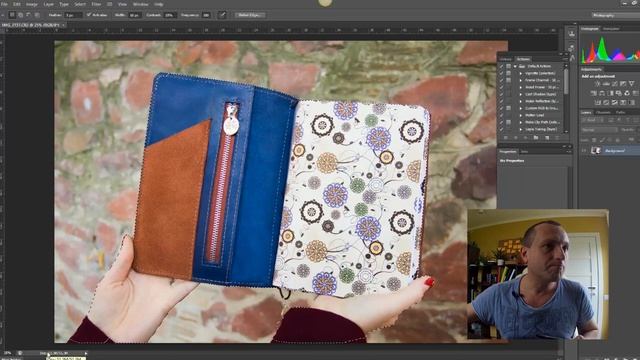The width and height of the screenshot is (640, 360).
Task: Open the Filter menu
Action: point(96,4)
